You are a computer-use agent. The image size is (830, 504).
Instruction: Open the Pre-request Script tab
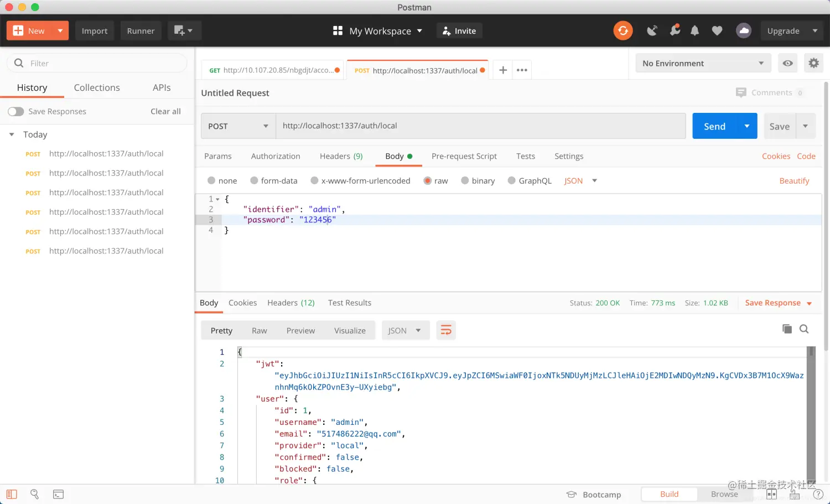(464, 156)
